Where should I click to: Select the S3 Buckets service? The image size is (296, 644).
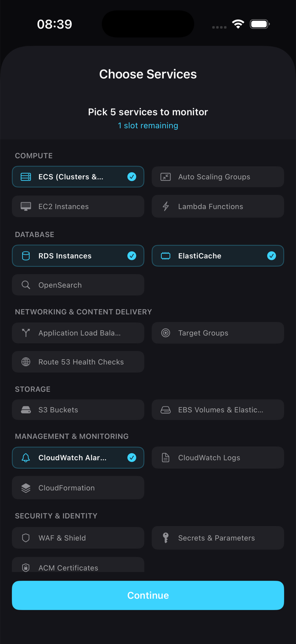pos(78,410)
